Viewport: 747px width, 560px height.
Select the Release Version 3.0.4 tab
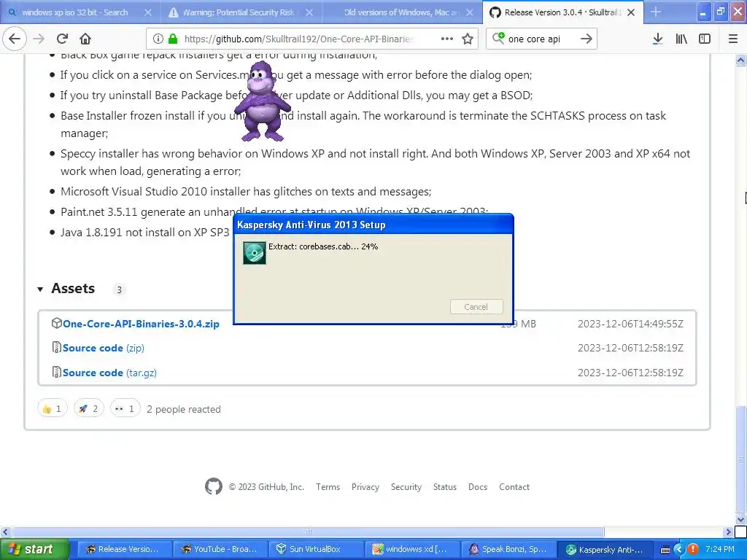562,12
